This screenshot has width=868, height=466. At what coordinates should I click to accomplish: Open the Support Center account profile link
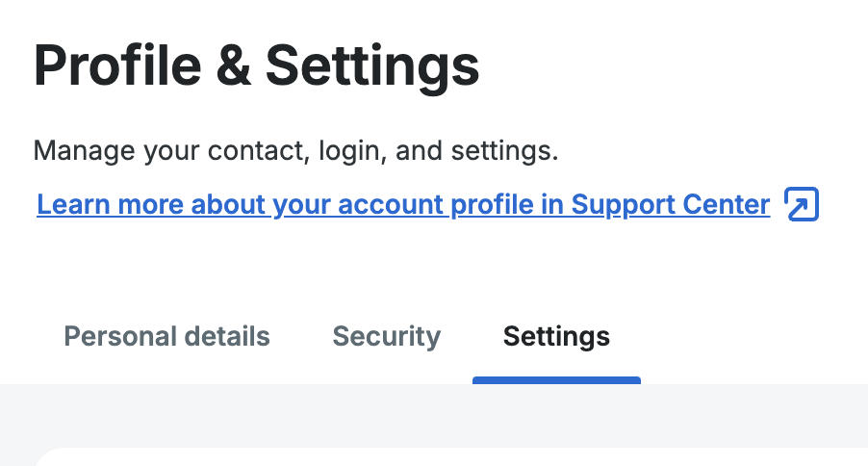coord(403,205)
